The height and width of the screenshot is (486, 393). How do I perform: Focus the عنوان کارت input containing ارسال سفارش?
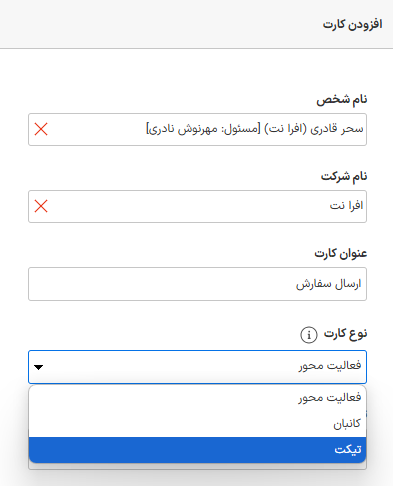click(x=197, y=284)
